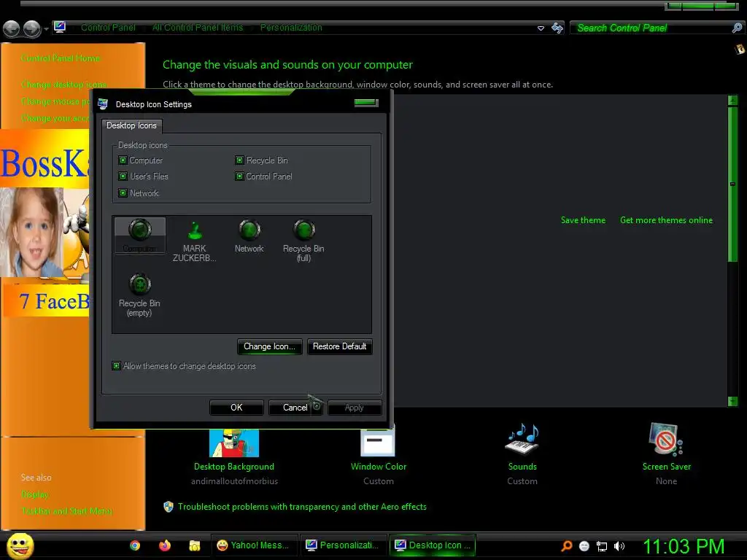Click the Forward navigation arrow
The width and height of the screenshot is (747, 560).
(32, 28)
